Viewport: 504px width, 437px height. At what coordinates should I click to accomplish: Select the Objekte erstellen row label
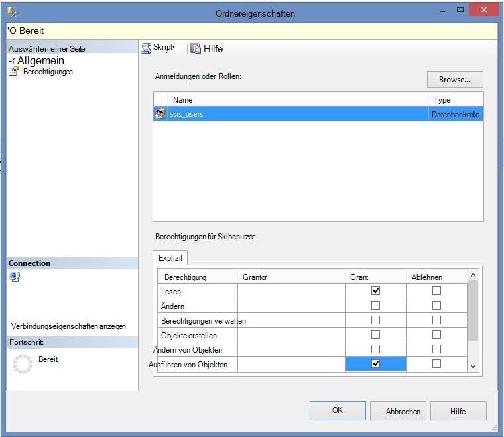189,336
